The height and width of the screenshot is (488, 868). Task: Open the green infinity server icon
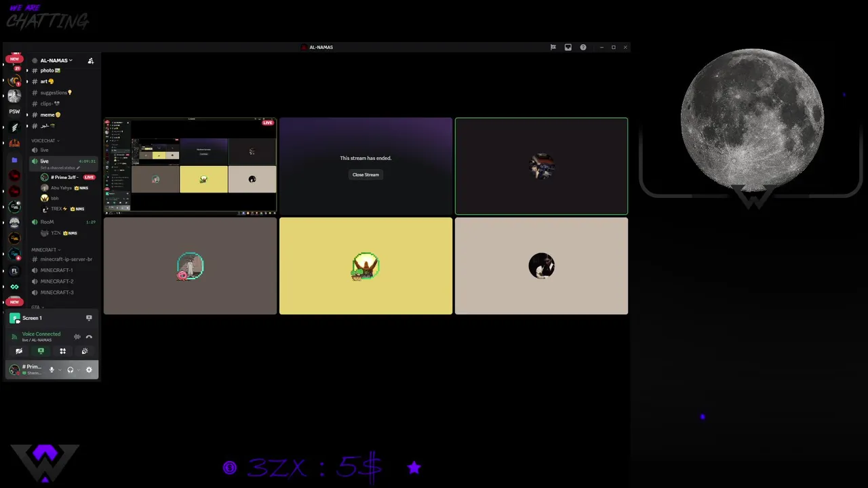click(14, 287)
